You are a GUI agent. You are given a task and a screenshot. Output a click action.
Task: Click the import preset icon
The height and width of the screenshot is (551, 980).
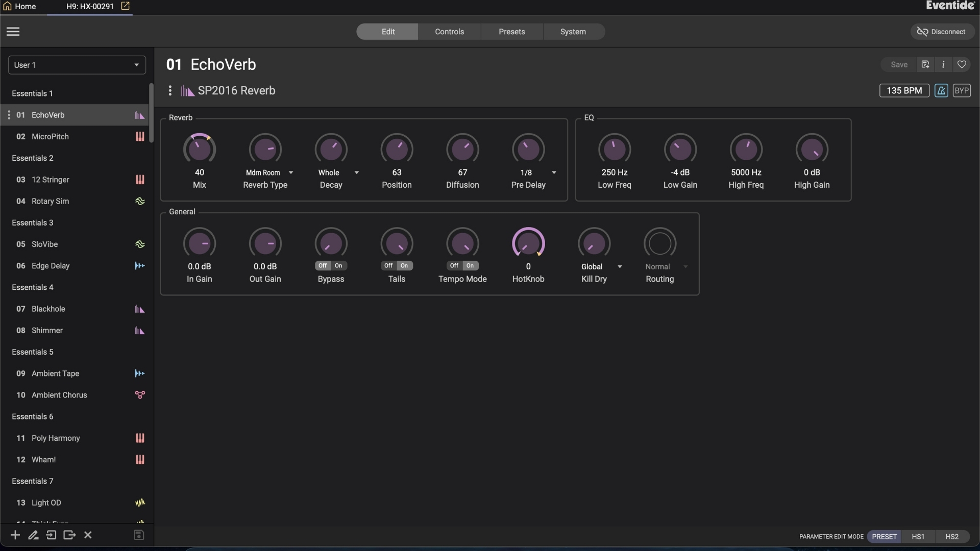51,535
